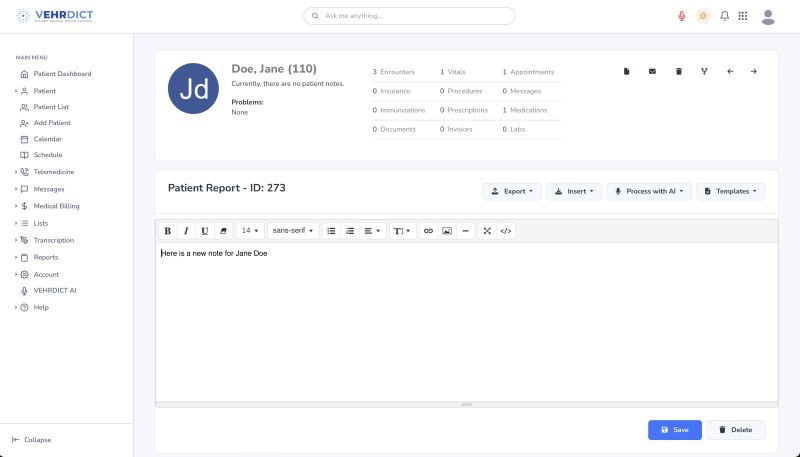View the 1 Medications link
This screenshot has height=457, width=800.
pyautogui.click(x=524, y=110)
